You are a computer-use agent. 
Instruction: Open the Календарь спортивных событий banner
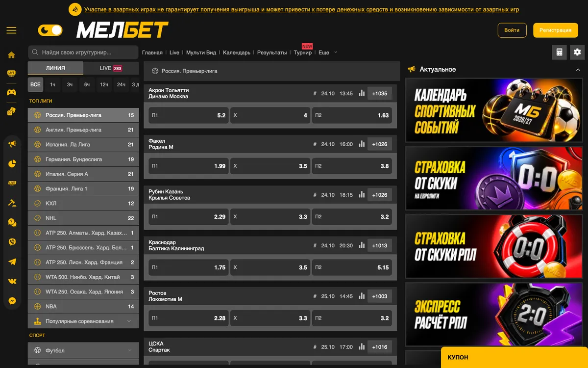(x=494, y=110)
